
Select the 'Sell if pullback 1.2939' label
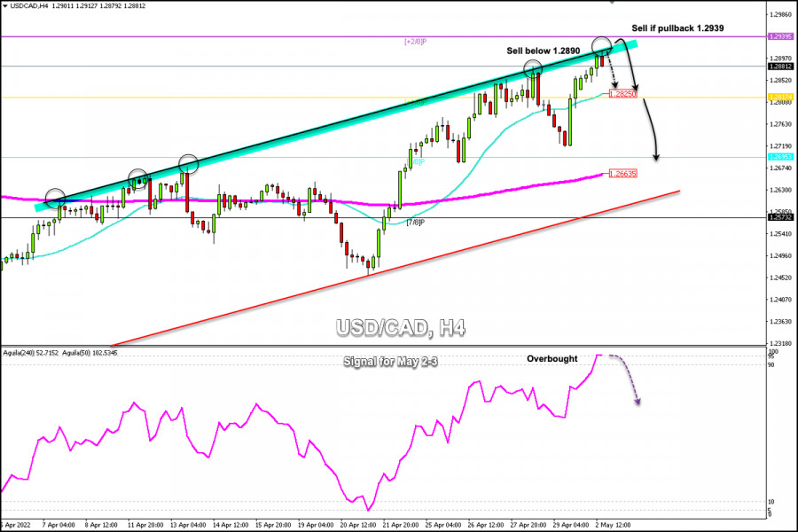pyautogui.click(x=677, y=28)
